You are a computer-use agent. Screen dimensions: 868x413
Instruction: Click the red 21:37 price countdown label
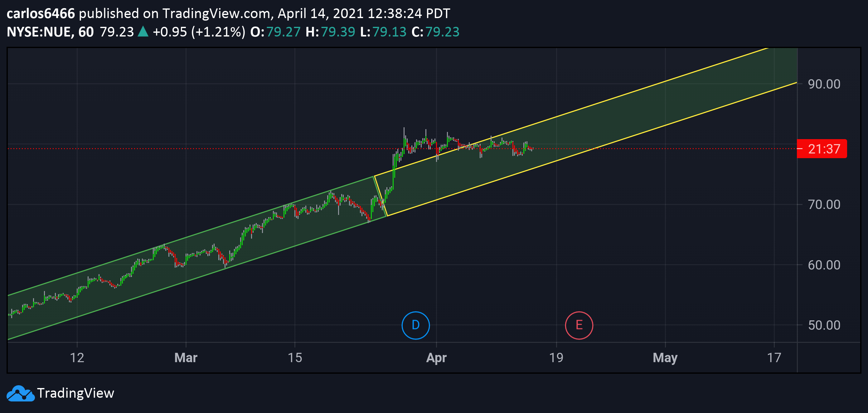[822, 148]
